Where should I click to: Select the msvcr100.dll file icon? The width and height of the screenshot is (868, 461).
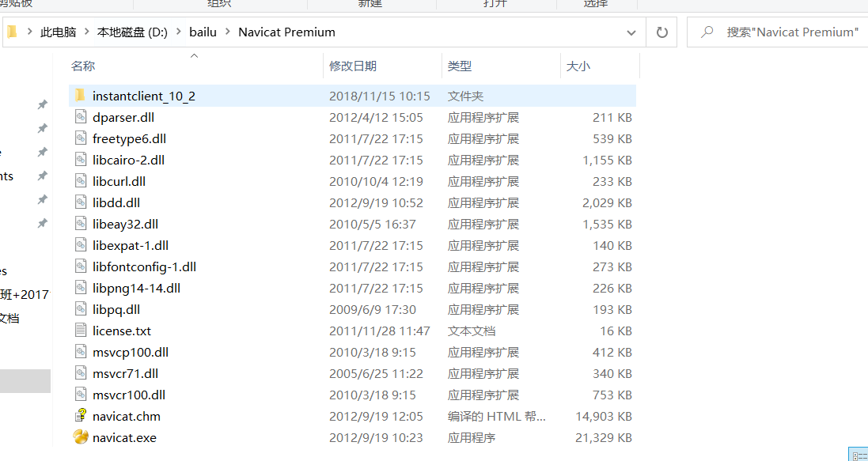click(81, 395)
